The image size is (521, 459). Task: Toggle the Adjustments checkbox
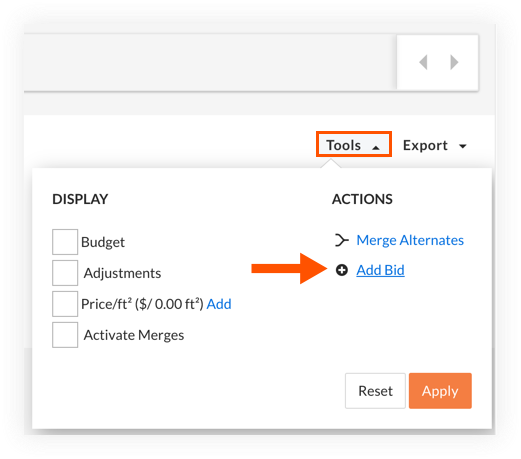[65, 273]
